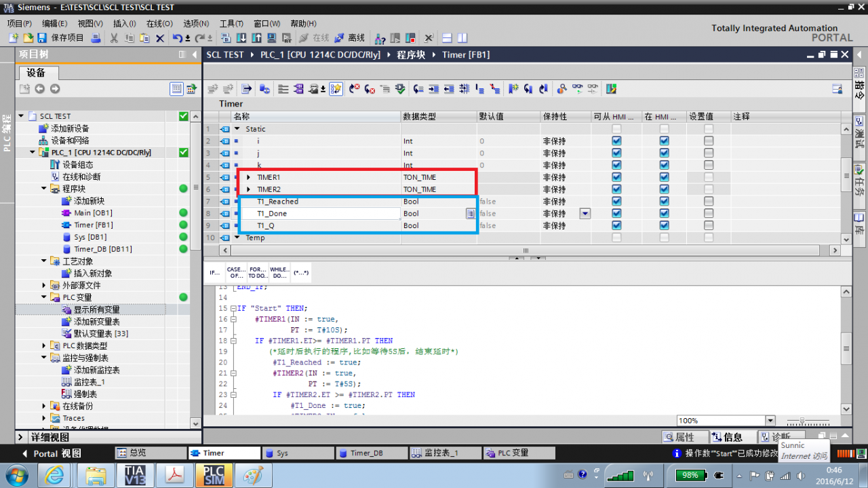Image resolution: width=868 pixels, height=488 pixels.
Task: Click the forward arrow in project tree toolbar
Action: (x=55, y=89)
